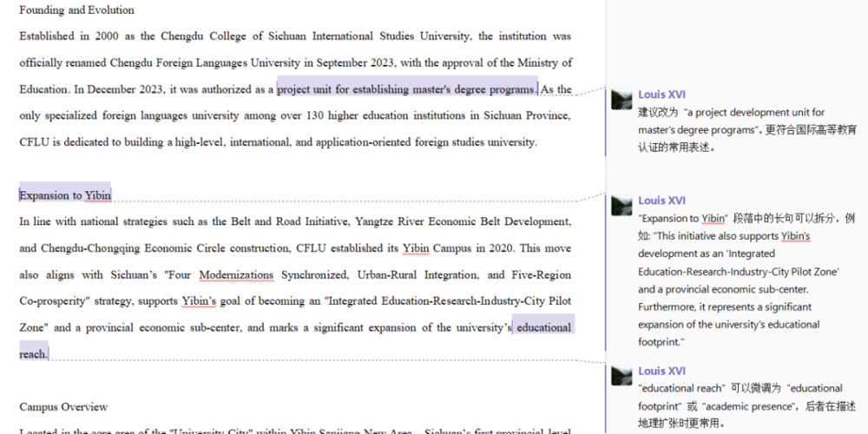Click underlined "Yibin's" inside the middle comment

point(795,236)
